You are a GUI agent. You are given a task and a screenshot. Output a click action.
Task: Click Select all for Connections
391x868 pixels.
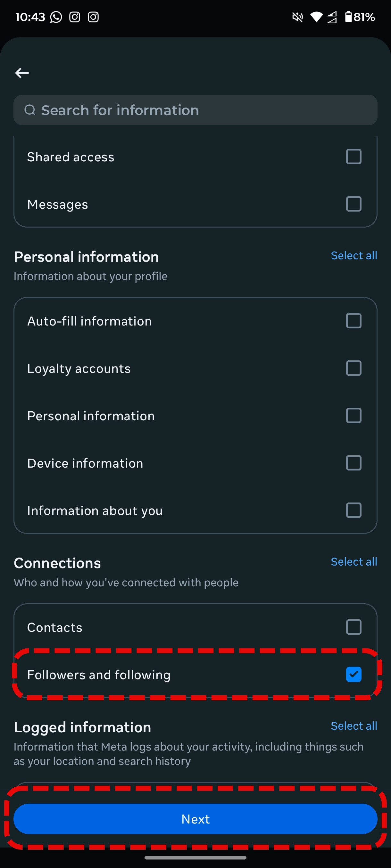click(x=354, y=562)
